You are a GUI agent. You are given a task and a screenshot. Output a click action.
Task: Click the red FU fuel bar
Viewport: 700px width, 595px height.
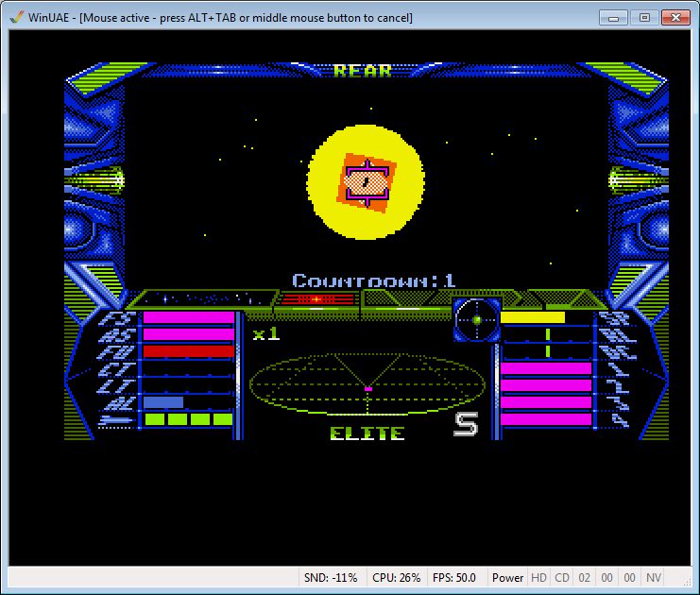pos(188,351)
